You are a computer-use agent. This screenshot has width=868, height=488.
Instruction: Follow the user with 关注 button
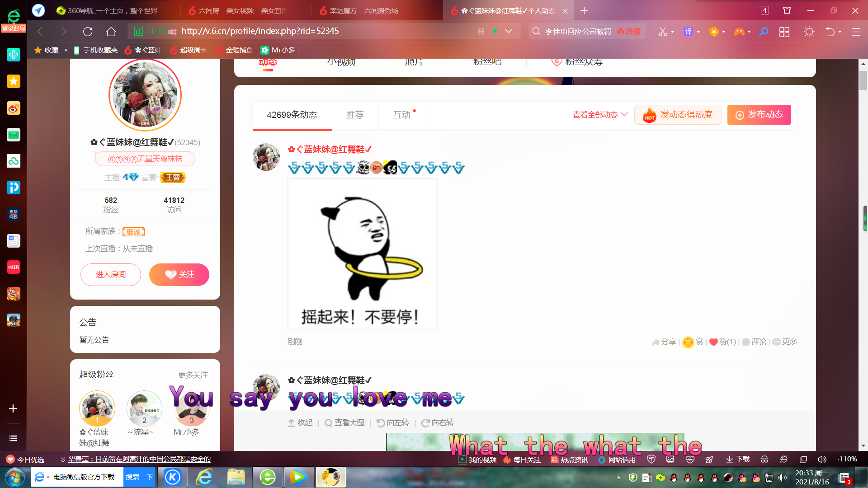(179, 275)
